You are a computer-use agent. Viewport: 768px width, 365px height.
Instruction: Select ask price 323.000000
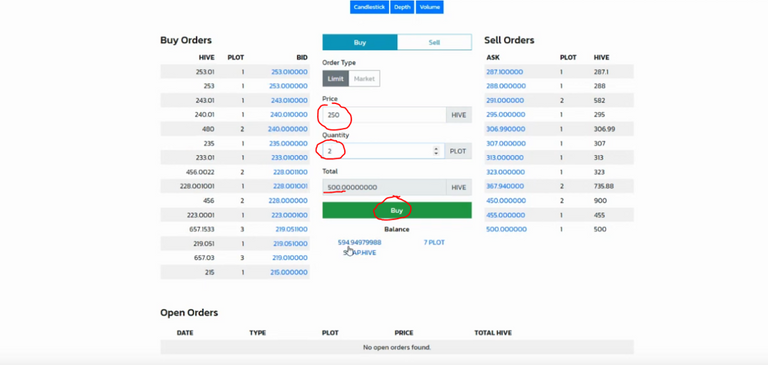coord(505,172)
